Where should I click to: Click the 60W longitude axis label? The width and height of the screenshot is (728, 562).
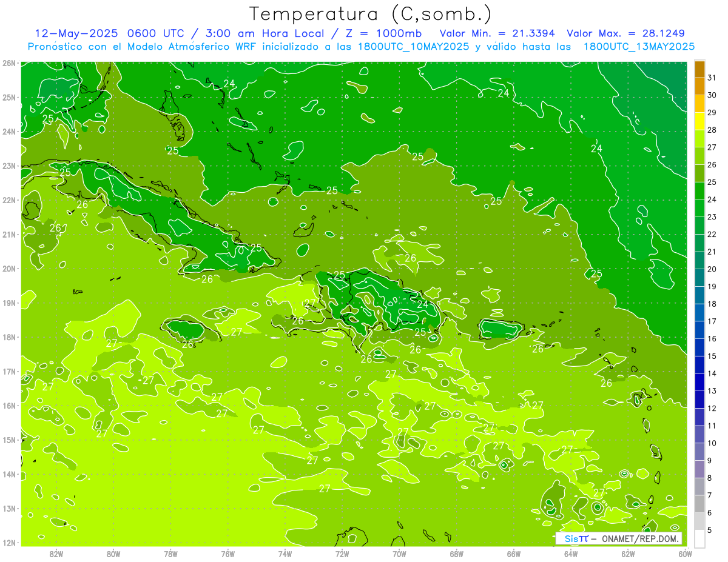click(686, 553)
